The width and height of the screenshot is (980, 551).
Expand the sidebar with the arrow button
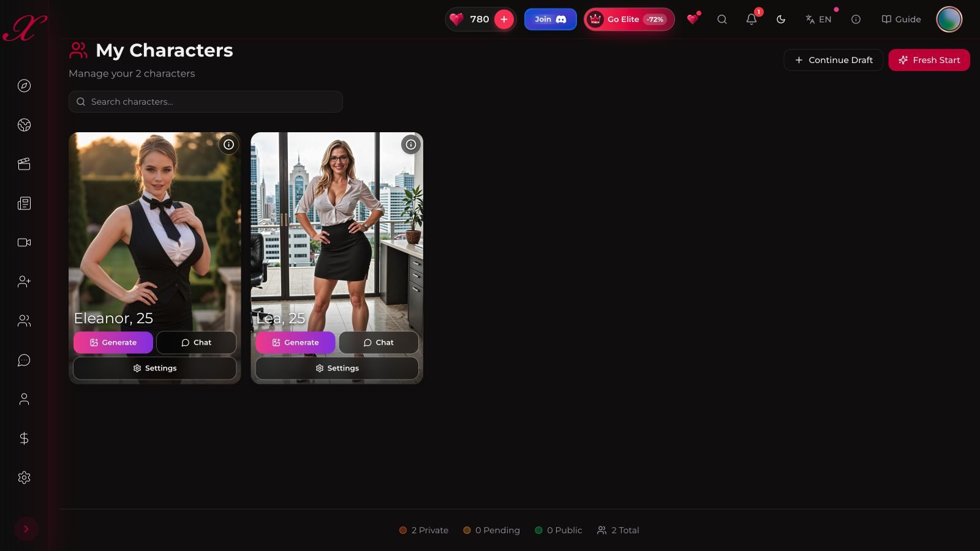26,529
